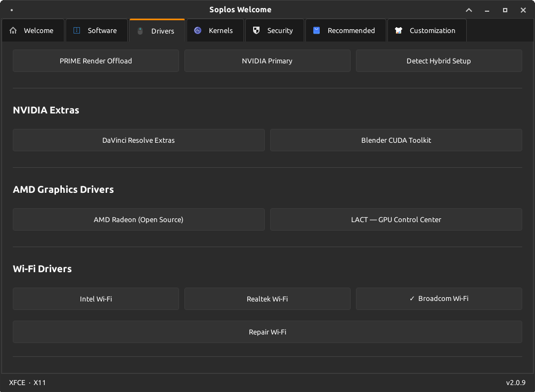Install AMD Radeon (Open Source) driver
Image resolution: width=535 pixels, height=392 pixels.
point(139,219)
